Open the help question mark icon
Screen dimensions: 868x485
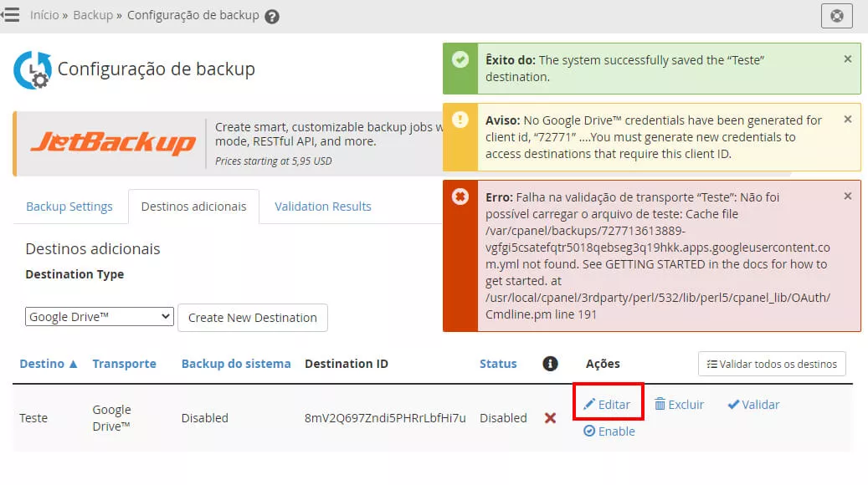point(272,17)
